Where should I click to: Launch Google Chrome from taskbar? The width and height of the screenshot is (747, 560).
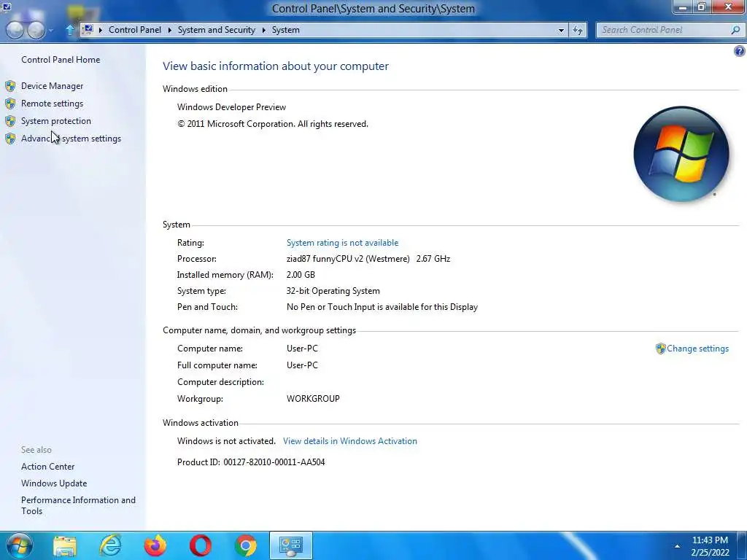click(x=246, y=545)
